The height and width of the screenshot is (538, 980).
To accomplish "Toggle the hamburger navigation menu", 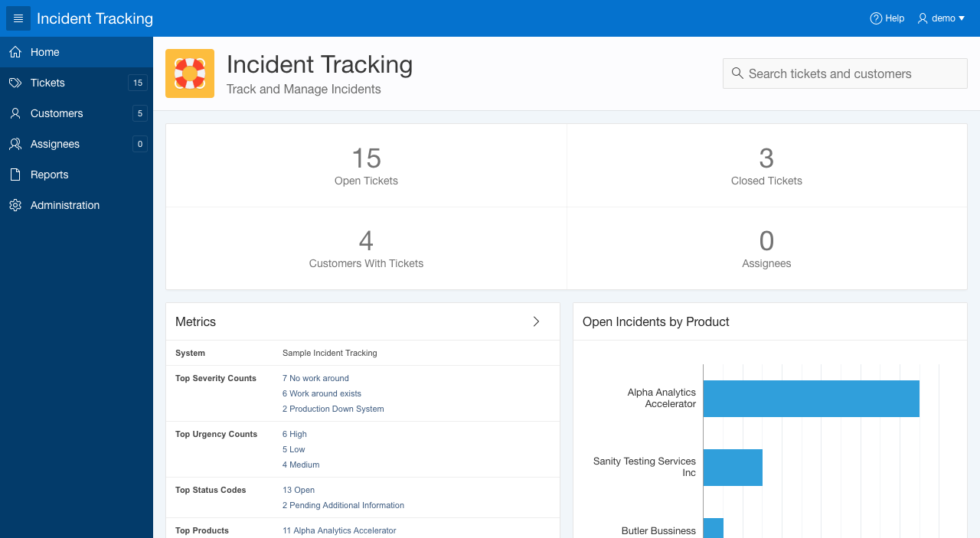I will [18, 18].
